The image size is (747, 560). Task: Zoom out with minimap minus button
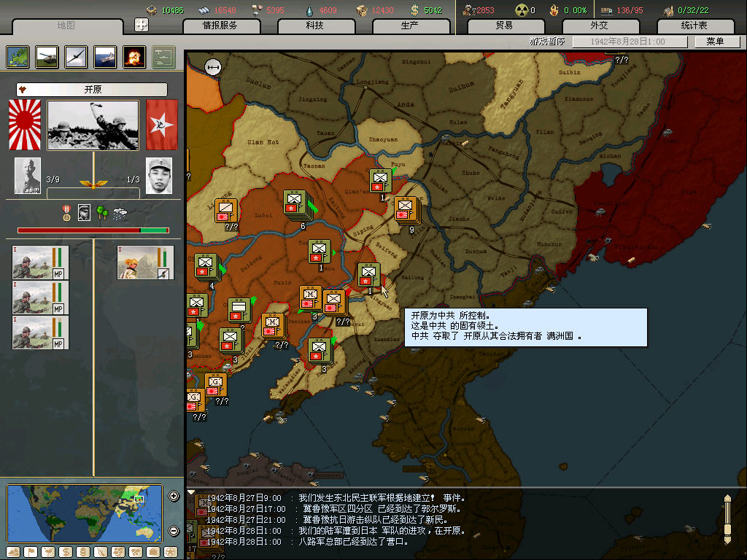174,531
